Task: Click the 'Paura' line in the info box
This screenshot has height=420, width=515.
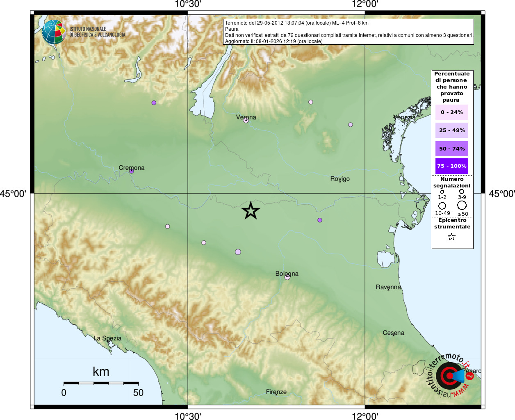Action: [232, 29]
